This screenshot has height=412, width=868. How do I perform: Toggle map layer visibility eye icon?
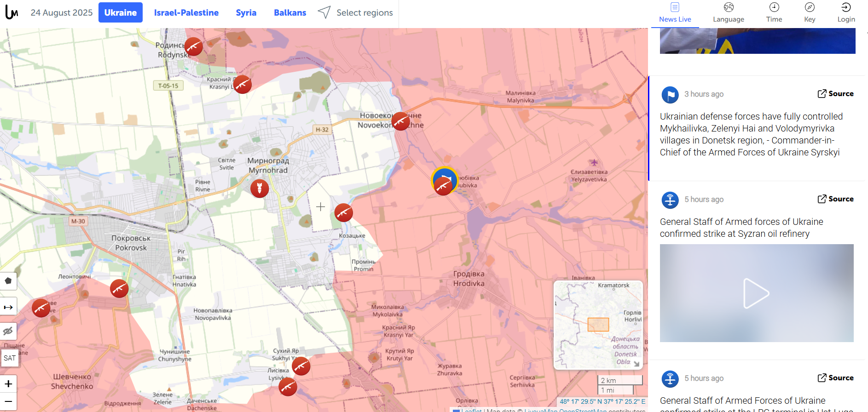click(x=8, y=332)
